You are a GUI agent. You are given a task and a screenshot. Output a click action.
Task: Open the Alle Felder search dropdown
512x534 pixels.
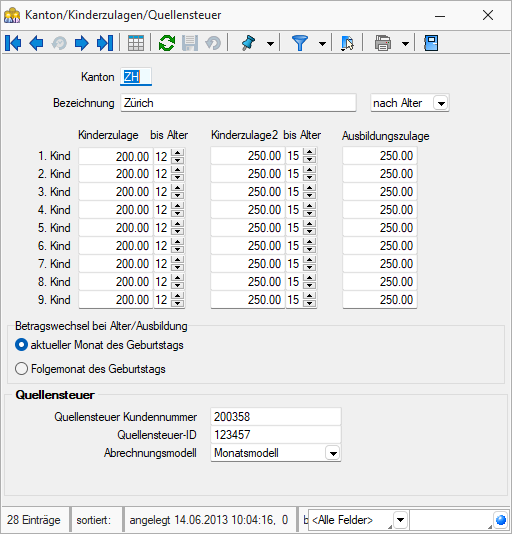point(400,520)
